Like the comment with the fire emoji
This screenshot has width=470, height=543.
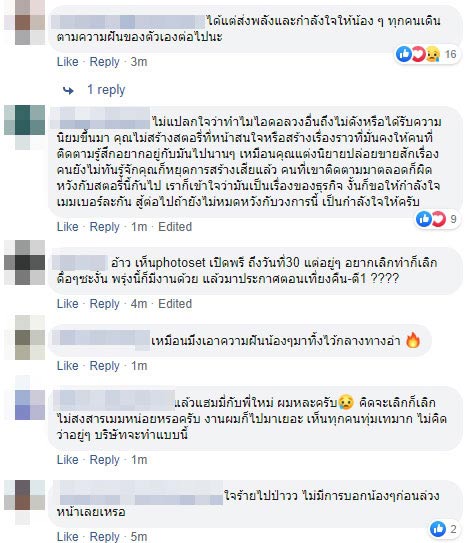[x=68, y=365]
